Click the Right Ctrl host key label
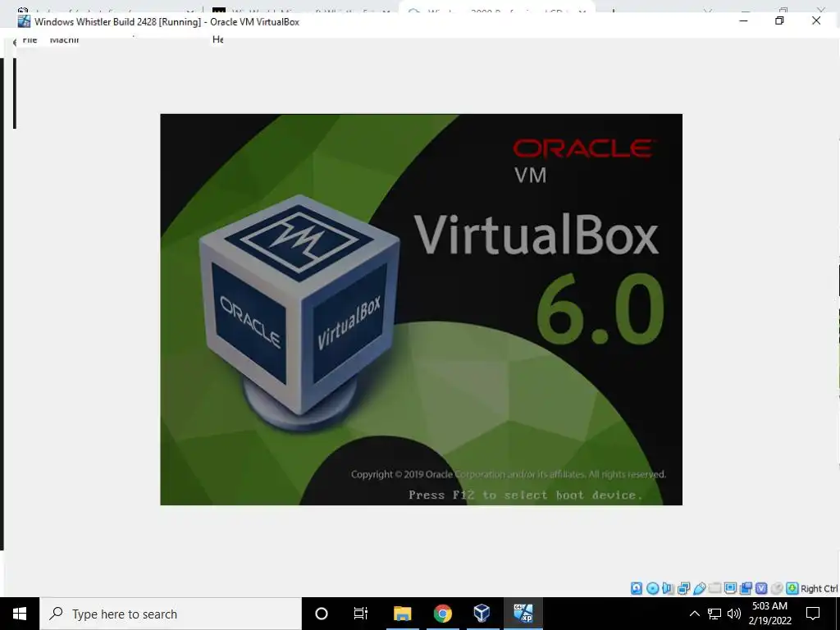 click(x=819, y=589)
